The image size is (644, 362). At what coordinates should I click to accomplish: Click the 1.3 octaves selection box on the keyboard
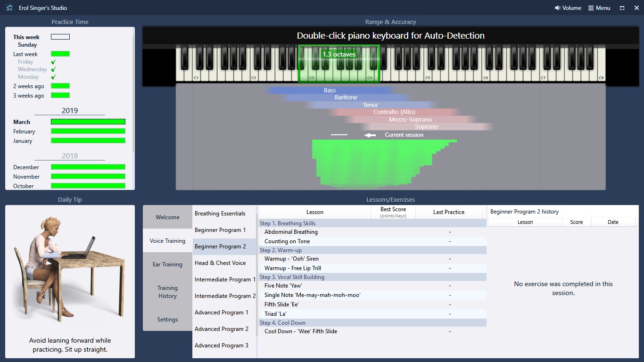[x=339, y=63]
